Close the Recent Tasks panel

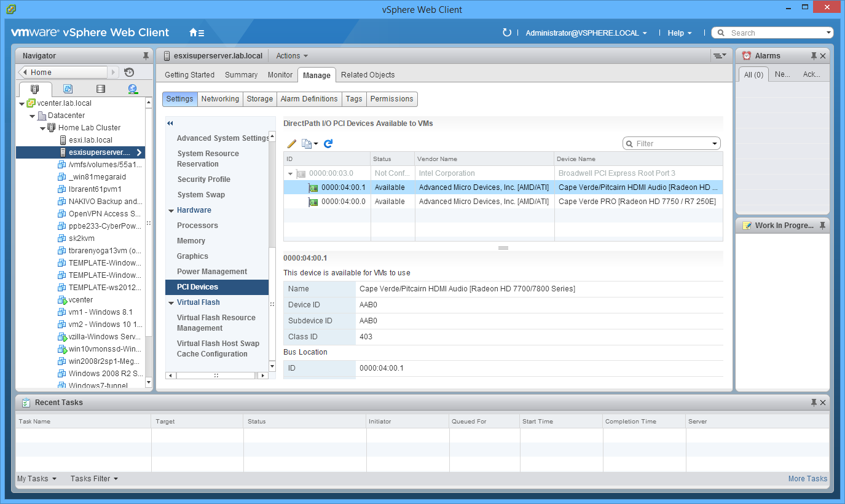coord(823,403)
